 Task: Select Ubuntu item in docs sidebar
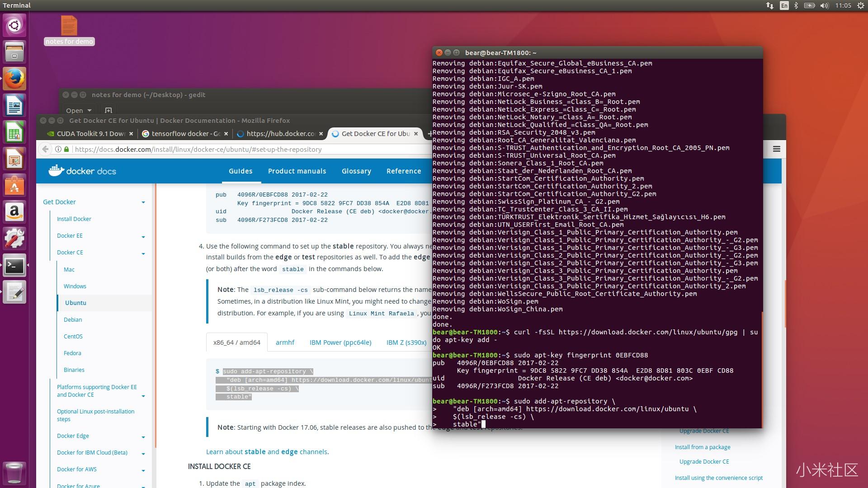(75, 303)
